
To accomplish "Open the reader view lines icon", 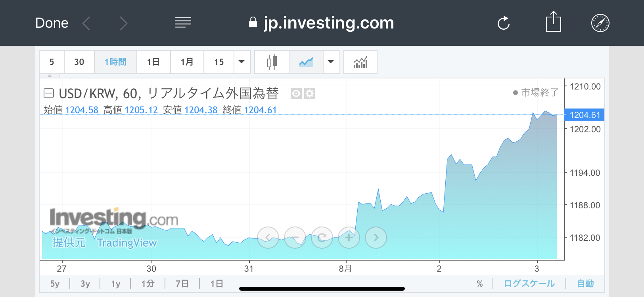I will [183, 23].
